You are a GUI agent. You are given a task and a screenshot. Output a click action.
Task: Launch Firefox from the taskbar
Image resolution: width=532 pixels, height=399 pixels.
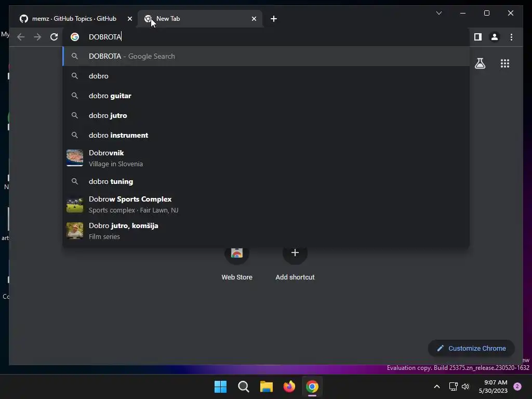[x=289, y=387]
